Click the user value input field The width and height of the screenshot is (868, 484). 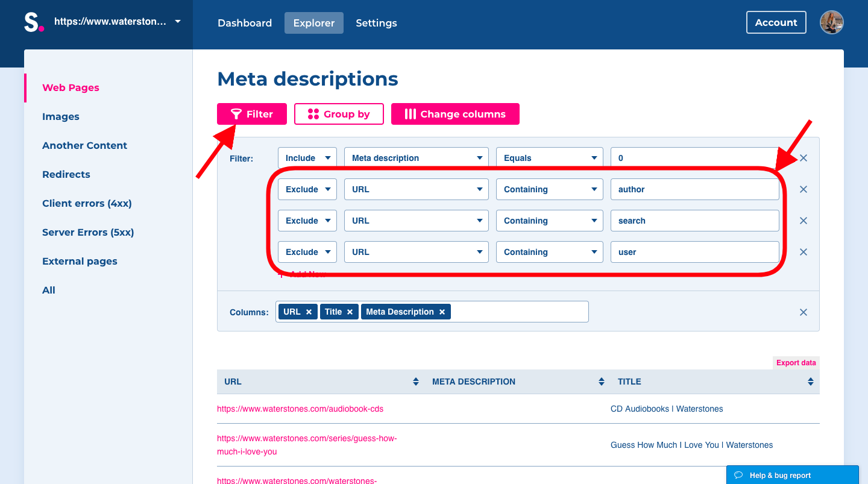pyautogui.click(x=695, y=252)
